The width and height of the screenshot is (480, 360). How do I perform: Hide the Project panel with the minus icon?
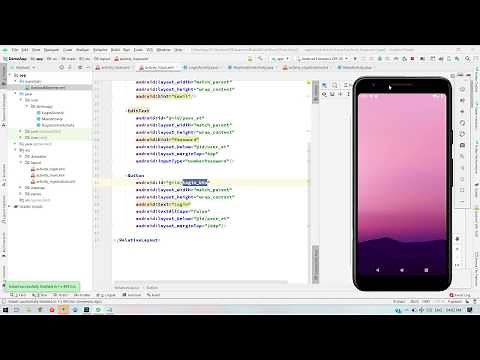click(87, 68)
